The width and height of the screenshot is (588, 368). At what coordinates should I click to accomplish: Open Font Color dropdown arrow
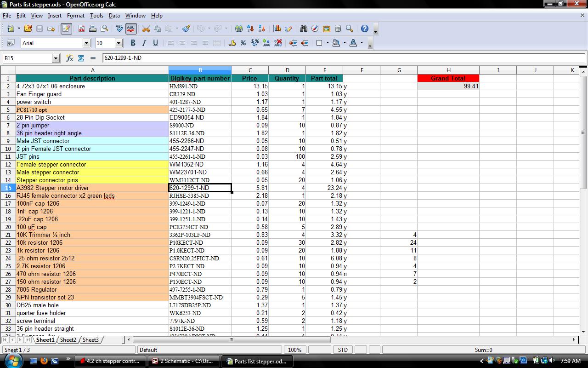click(362, 43)
